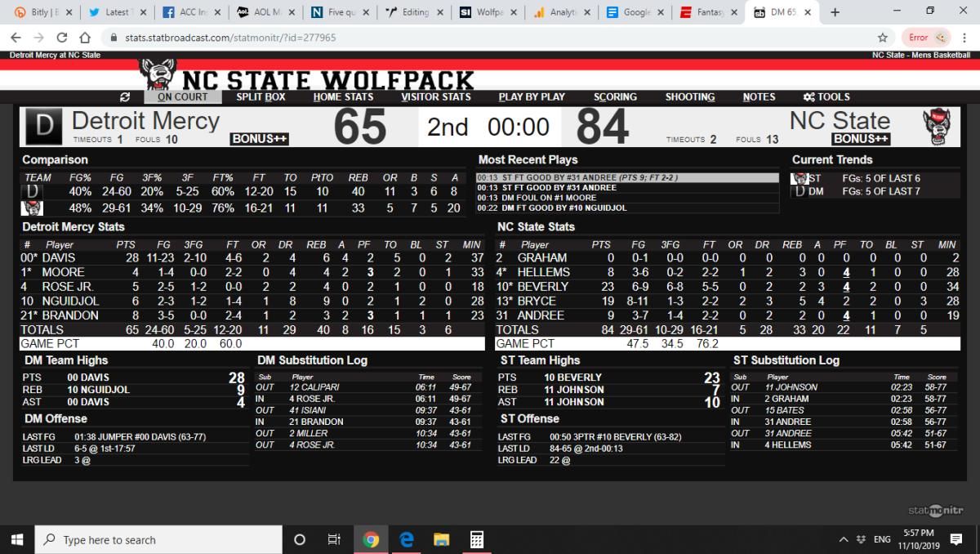Click the taskbar clock showing 5:57 PM
Image resolution: width=980 pixels, height=554 pixels.
[x=920, y=539]
